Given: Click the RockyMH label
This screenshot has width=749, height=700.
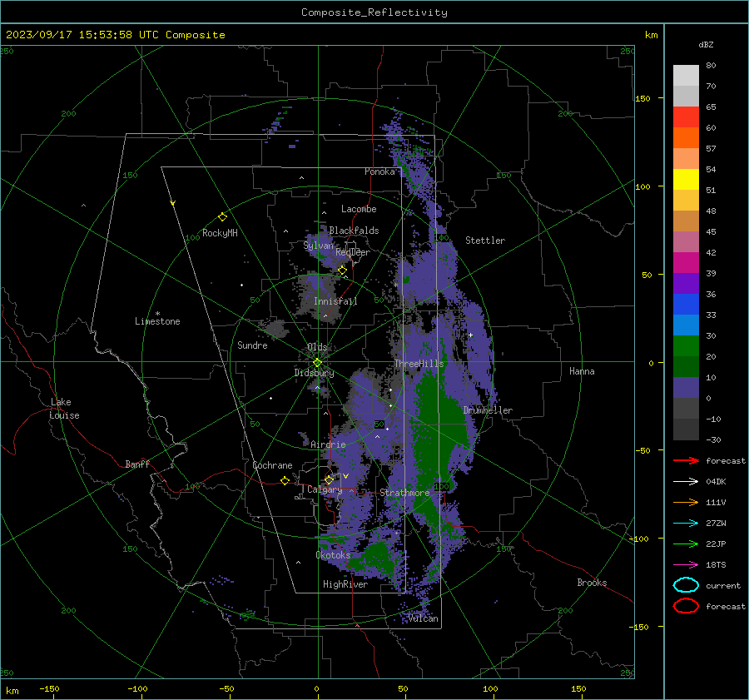Looking at the screenshot, I should (x=220, y=233).
